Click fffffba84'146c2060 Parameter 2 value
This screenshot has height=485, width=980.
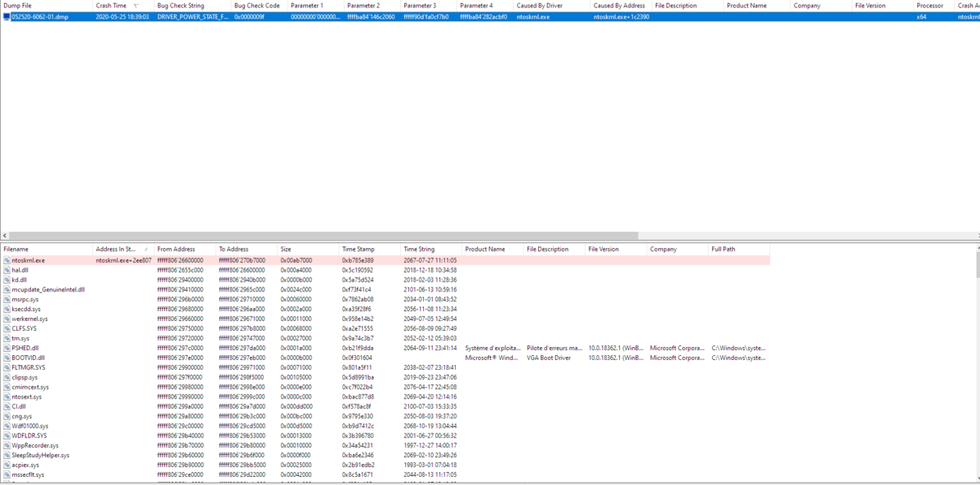[x=371, y=16]
